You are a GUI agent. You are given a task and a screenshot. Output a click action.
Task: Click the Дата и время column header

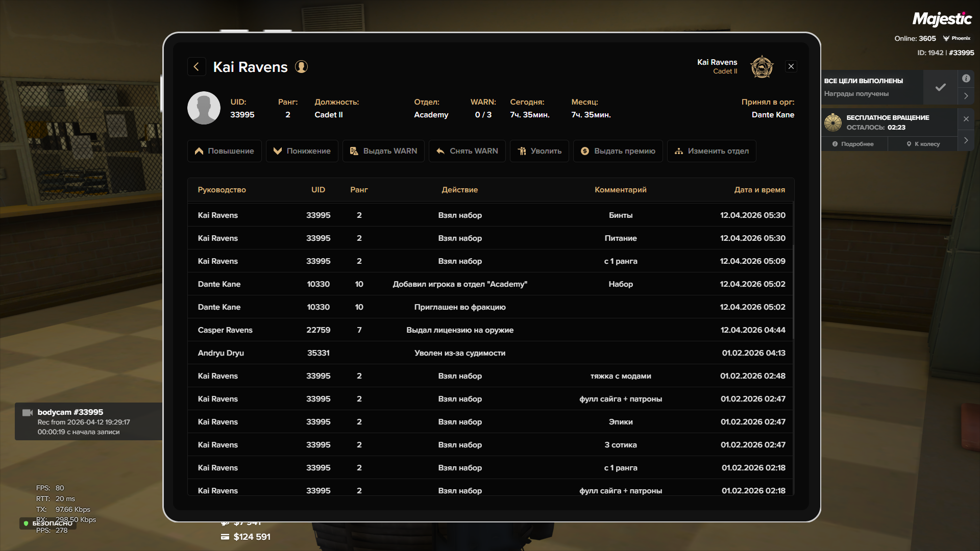[x=759, y=190]
